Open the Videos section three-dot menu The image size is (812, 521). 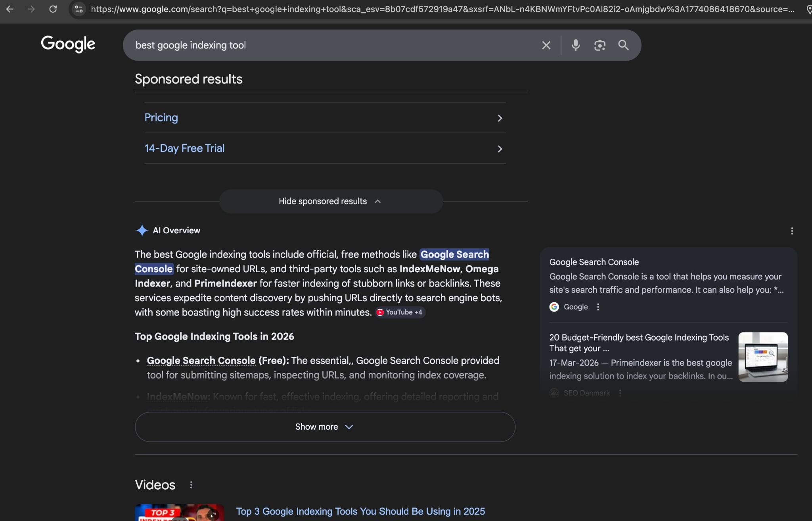pyautogui.click(x=191, y=485)
